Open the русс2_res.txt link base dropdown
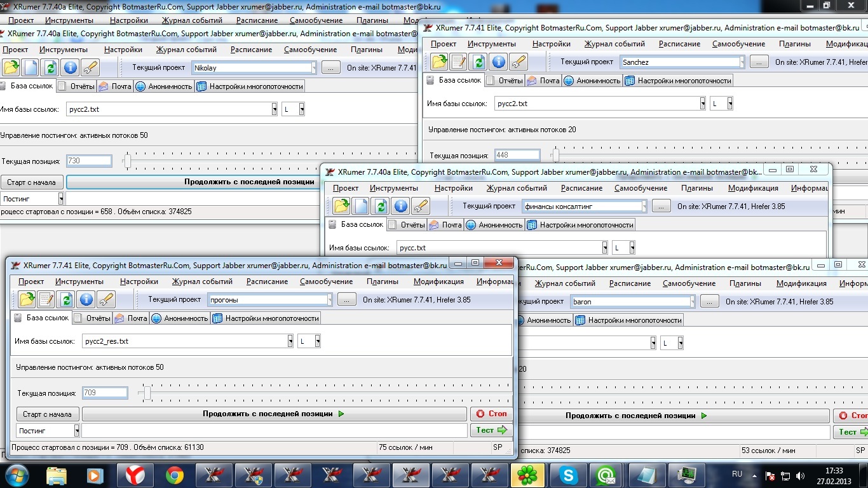The height and width of the screenshot is (488, 868). point(290,341)
